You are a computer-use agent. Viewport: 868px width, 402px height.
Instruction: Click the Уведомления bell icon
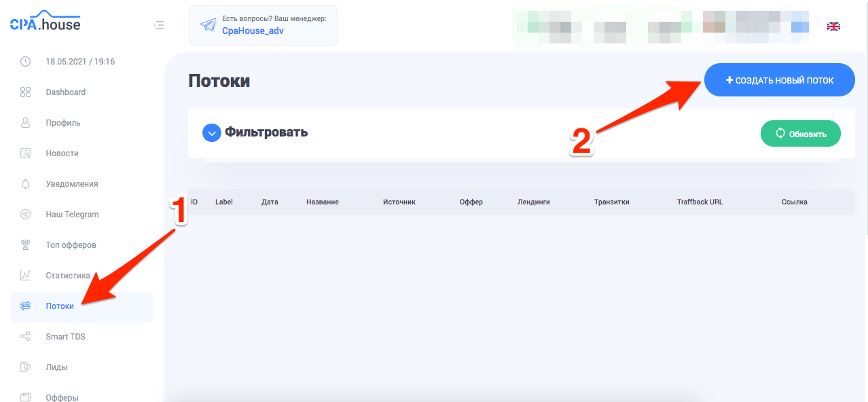point(26,184)
